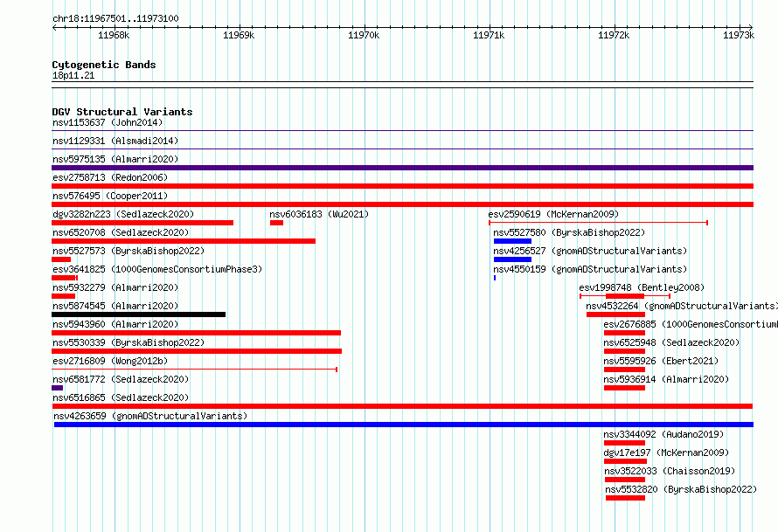The image size is (778, 532).
Task: Select esv3641825 (1000GenomesConsortiumPhase3) variant
Action: 157,269
